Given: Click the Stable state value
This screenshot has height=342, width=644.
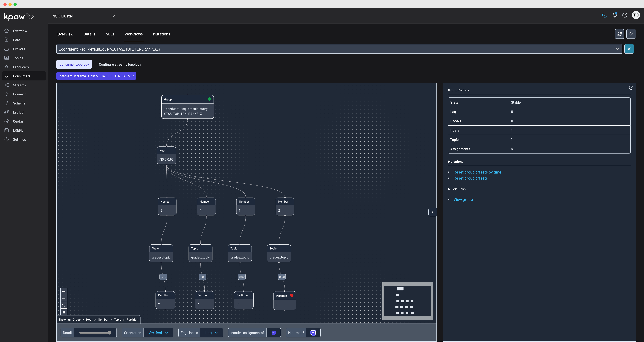Looking at the screenshot, I should 515,102.
